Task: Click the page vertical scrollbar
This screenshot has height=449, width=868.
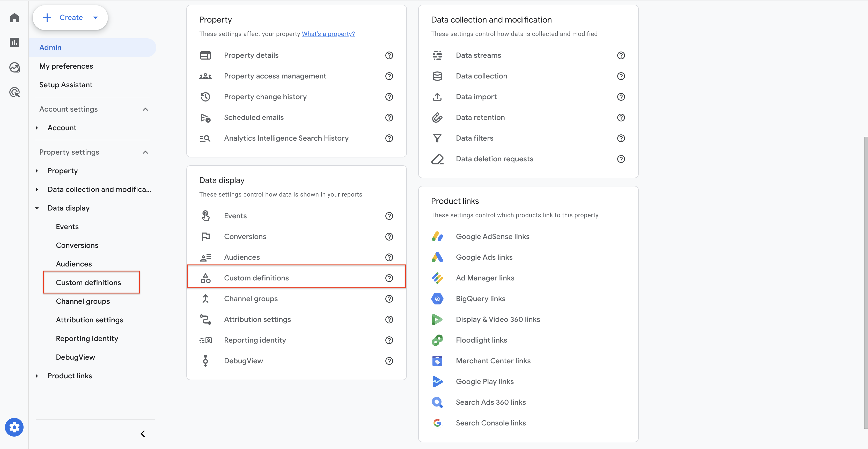Action: pyautogui.click(x=866, y=283)
